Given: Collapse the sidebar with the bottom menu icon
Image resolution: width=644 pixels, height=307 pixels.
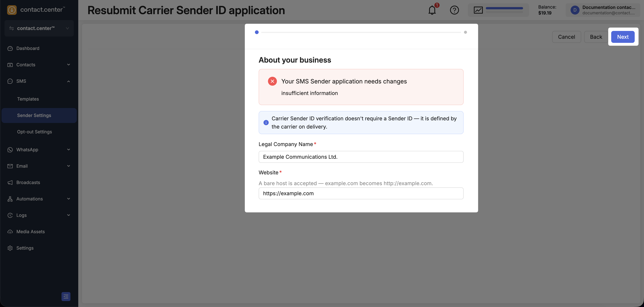Looking at the screenshot, I should tap(66, 297).
